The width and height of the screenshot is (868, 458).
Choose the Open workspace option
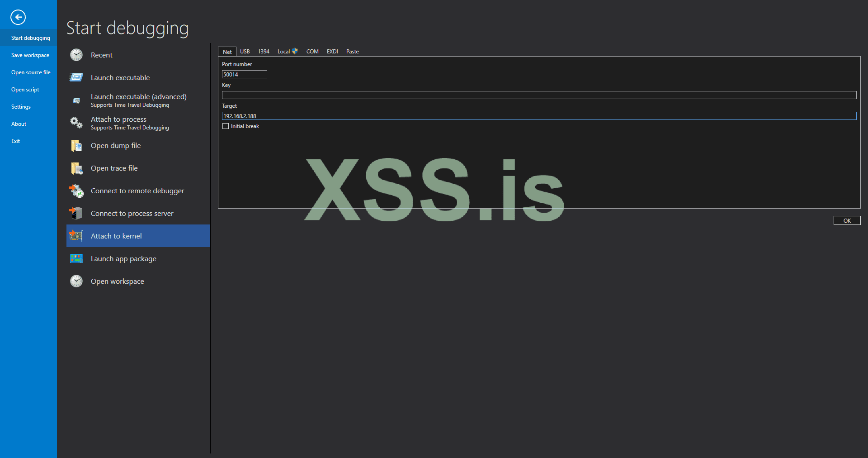[x=138, y=281]
